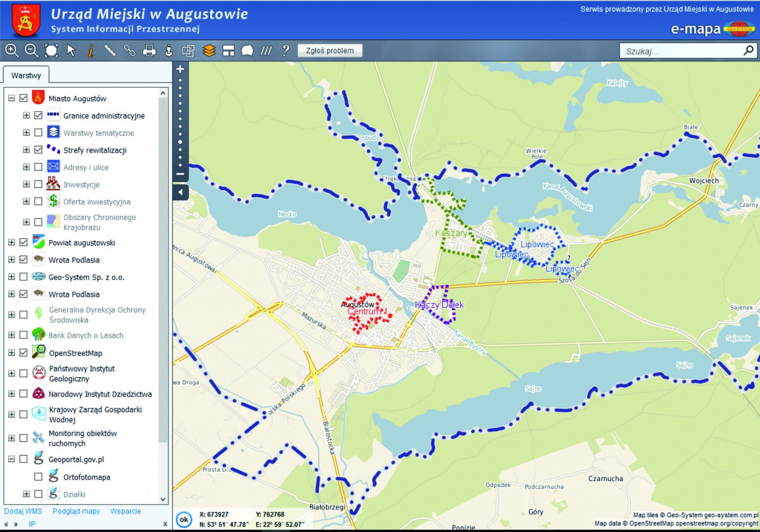This screenshot has width=760, height=532.
Task: Click the street view figure icon
Action: tap(169, 50)
